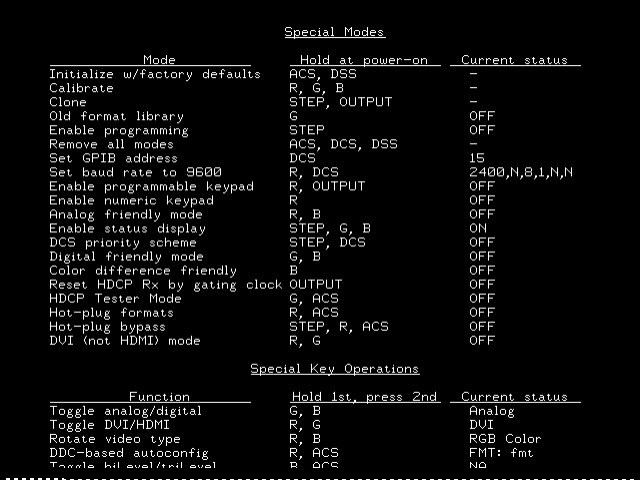Screen dimensions: 640x480
Task: Click the Special Modes heading
Action: tap(334, 32)
